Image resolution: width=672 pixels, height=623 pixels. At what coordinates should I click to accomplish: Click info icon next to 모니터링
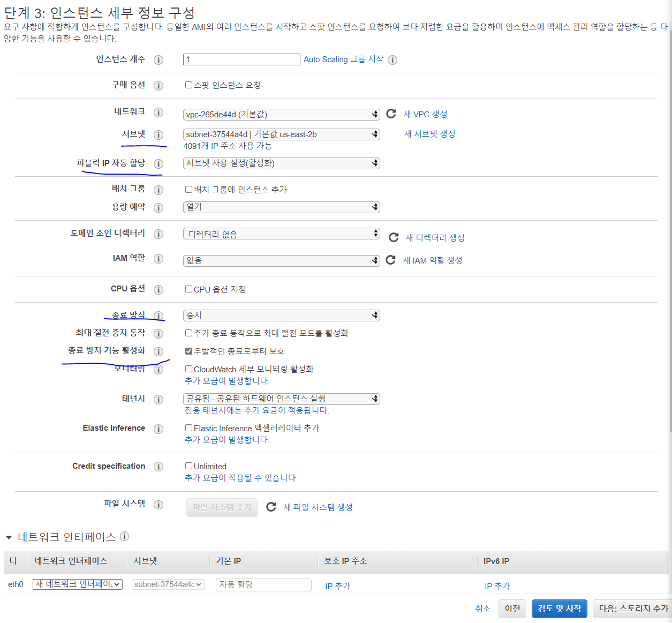(158, 370)
